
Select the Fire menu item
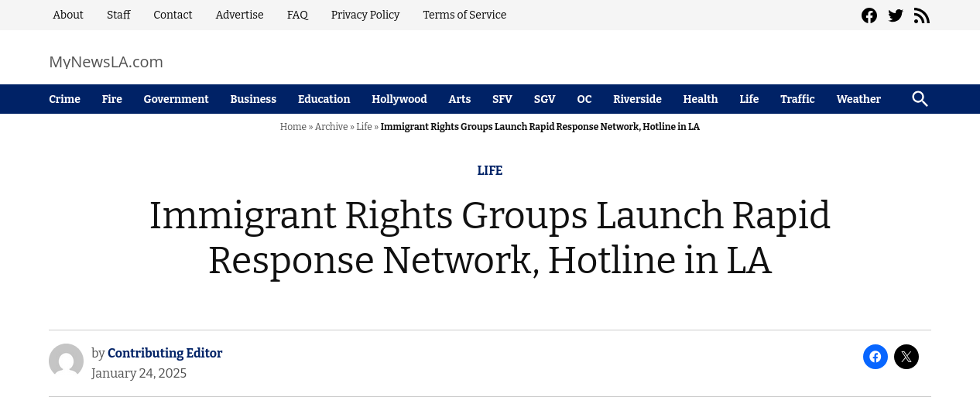(112, 99)
